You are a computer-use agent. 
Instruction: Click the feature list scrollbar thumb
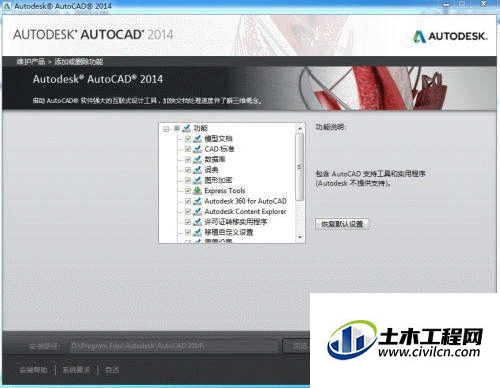(x=300, y=167)
